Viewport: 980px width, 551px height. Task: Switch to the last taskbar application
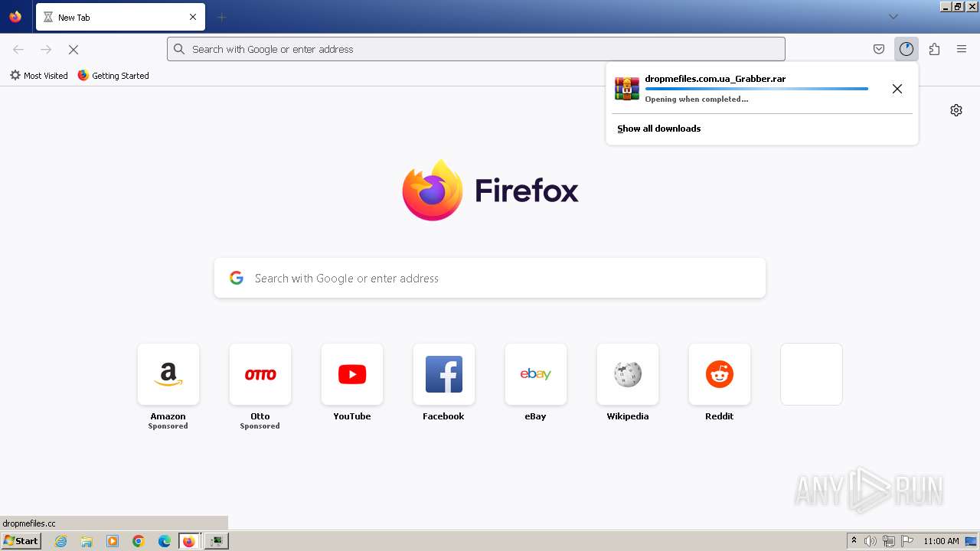point(217,541)
